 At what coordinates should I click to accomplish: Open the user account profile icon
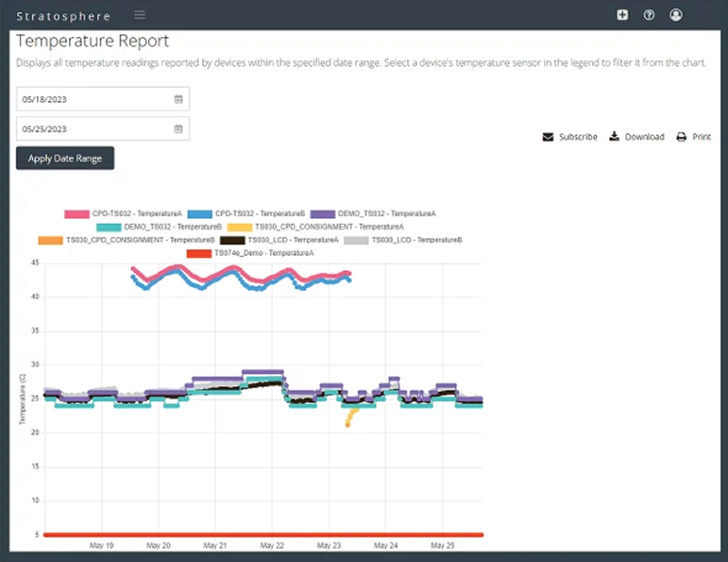[x=676, y=15]
